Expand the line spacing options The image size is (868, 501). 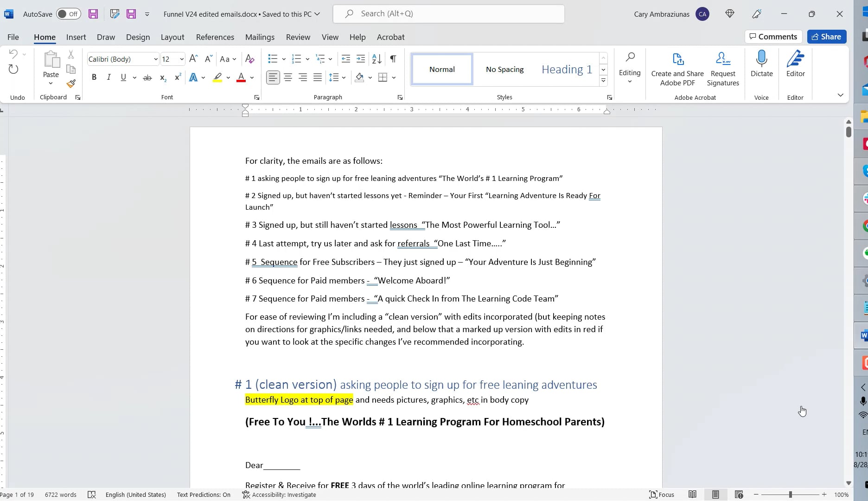tap(344, 77)
